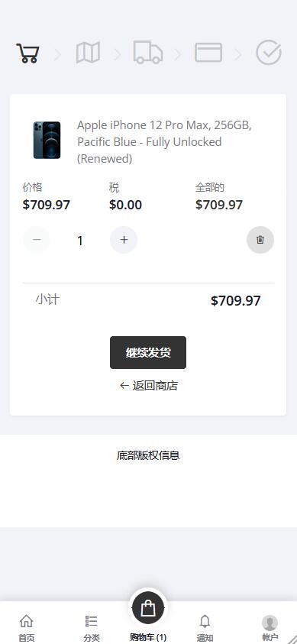Image resolution: width=297 pixels, height=644 pixels.
Task: Open the 帐户 account avatar tab
Action: point(270,628)
